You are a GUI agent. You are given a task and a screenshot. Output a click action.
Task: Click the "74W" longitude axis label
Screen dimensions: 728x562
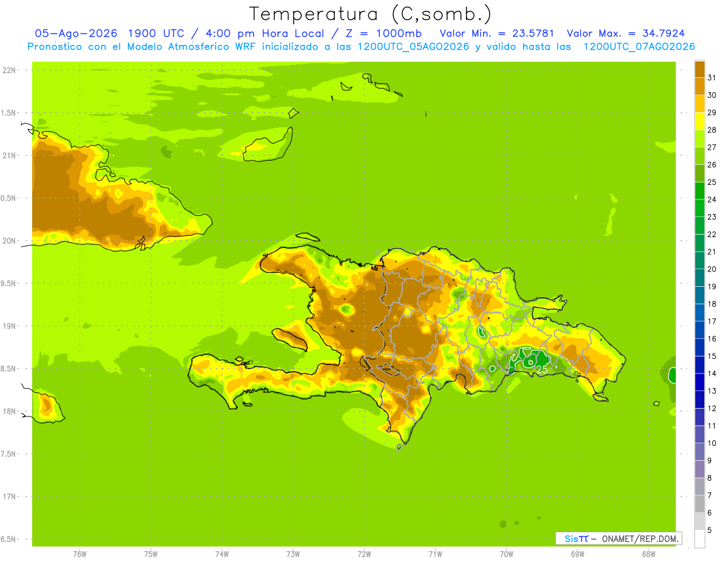[221, 554]
